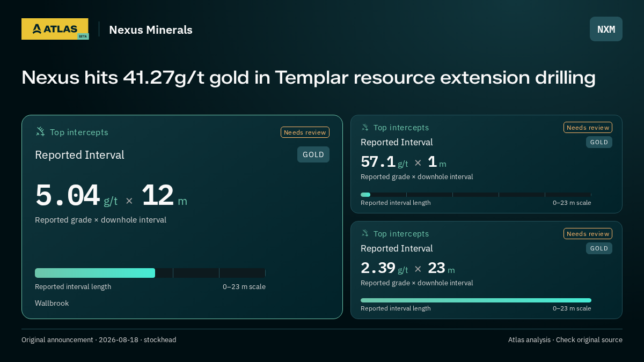Click the Wallbrook location label

(x=52, y=303)
